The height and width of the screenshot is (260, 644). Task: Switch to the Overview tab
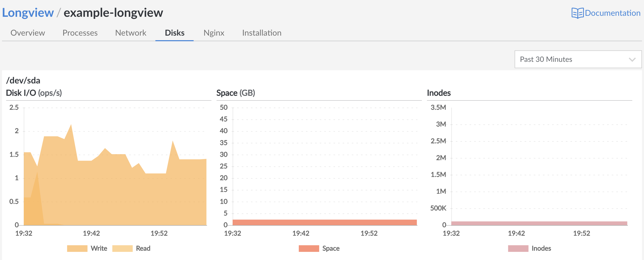(x=28, y=33)
